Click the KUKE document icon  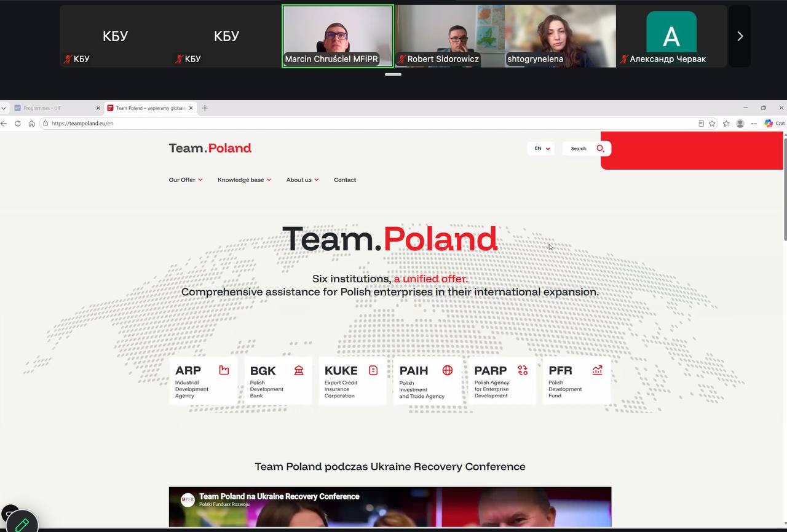(x=373, y=370)
